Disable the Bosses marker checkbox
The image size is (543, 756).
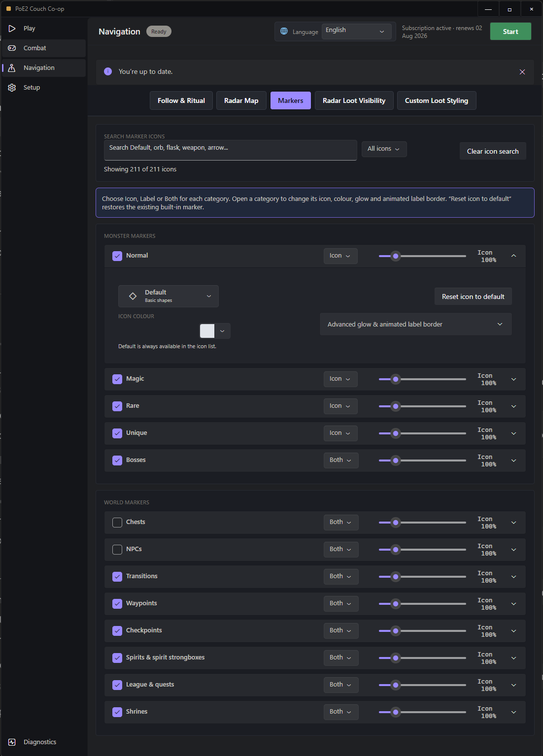click(x=117, y=460)
